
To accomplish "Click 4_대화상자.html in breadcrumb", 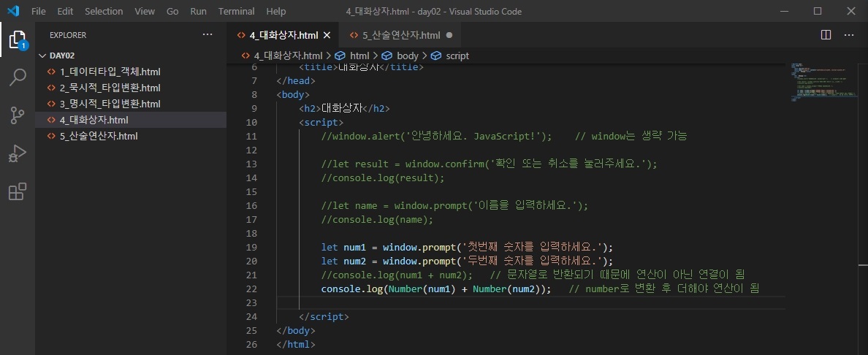I will click(x=289, y=56).
